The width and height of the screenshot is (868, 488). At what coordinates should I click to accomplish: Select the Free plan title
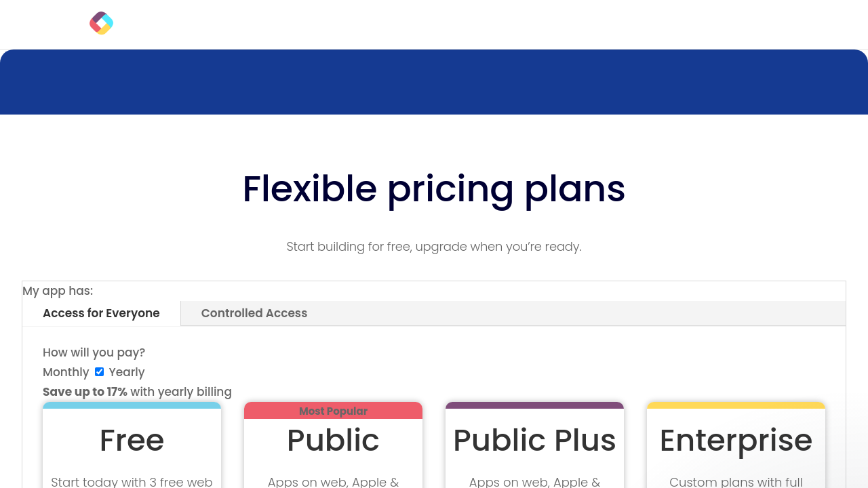pos(132,441)
